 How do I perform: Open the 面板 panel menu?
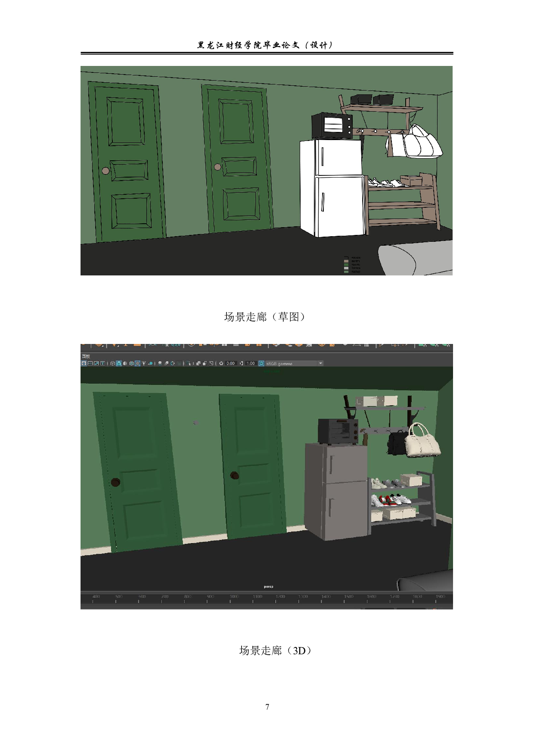pyautogui.click(x=86, y=356)
